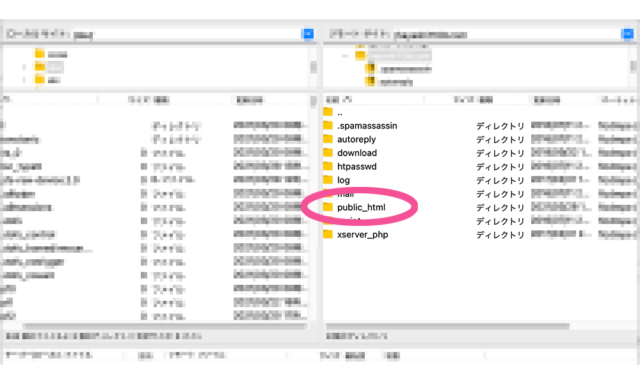This screenshot has width=640, height=384.
Task: Select the public_html directory name
Action: [361, 207]
